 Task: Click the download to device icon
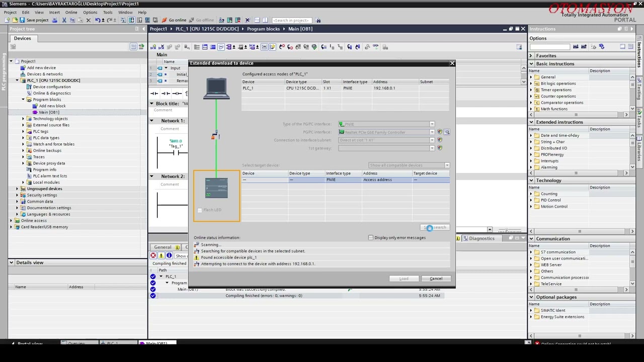click(131, 20)
